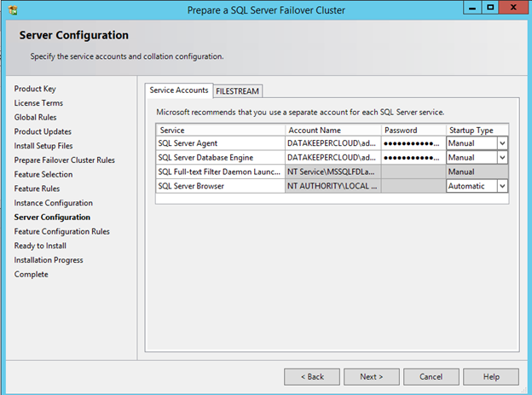Minimize the setup window
The image size is (532, 395).
click(x=470, y=8)
